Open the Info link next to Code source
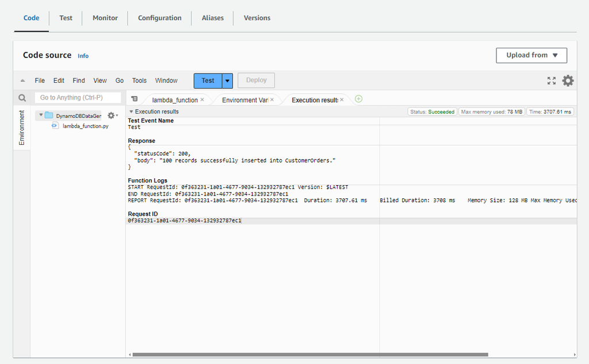Viewport: 589px width, 364px height. pyautogui.click(x=83, y=56)
